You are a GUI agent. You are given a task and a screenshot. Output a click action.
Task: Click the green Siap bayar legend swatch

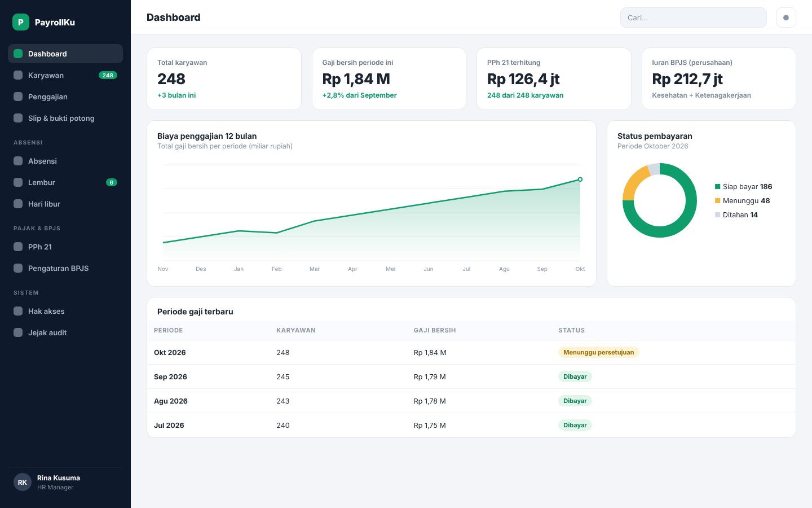[x=717, y=187]
